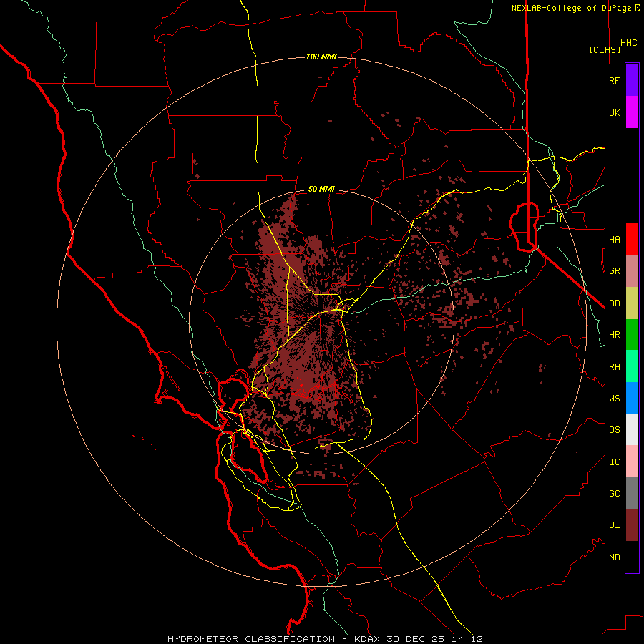
Task: Click the UK legend label
Action: coord(614,112)
